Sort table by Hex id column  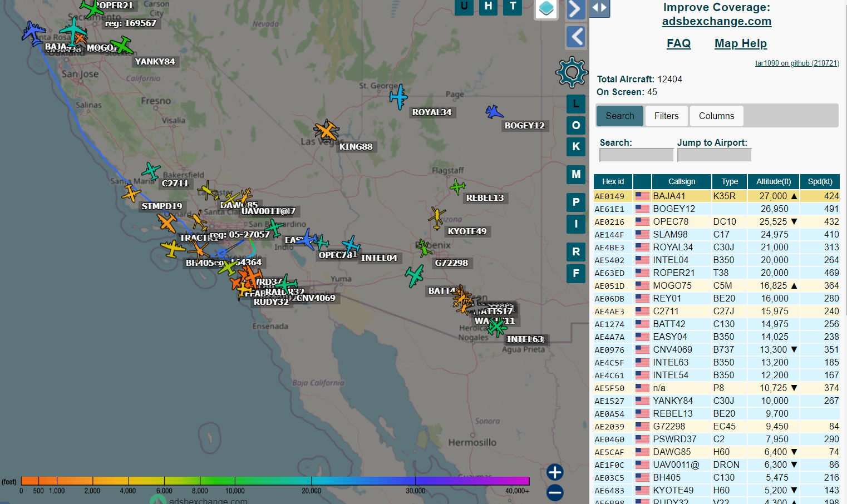[613, 181]
